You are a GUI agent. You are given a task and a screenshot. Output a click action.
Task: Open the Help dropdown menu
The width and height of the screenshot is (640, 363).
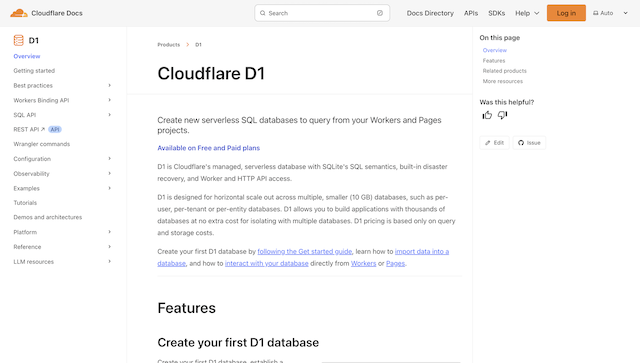coord(527,13)
